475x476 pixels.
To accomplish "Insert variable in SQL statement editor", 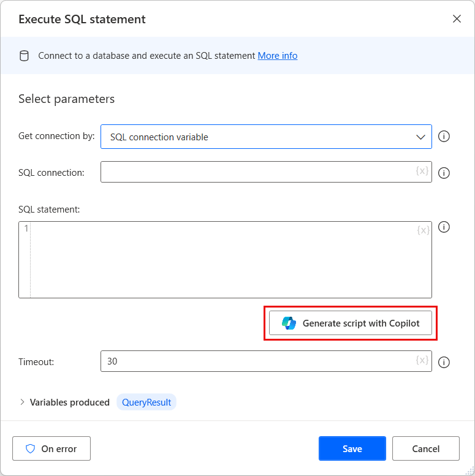I will click(x=423, y=230).
